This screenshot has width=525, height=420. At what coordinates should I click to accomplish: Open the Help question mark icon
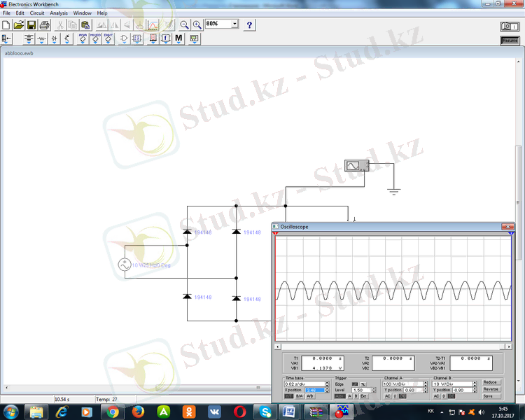[249, 24]
